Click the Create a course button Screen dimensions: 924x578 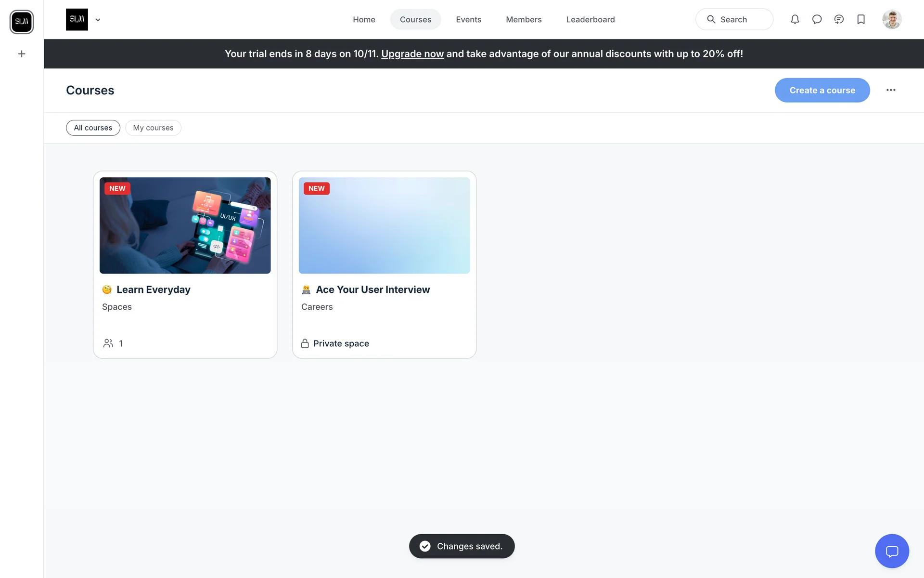(822, 90)
